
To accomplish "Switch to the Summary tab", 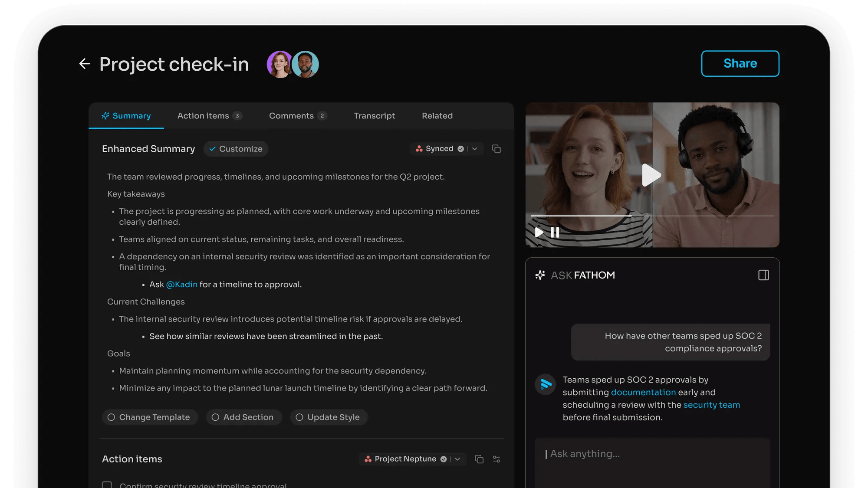I will tap(126, 116).
